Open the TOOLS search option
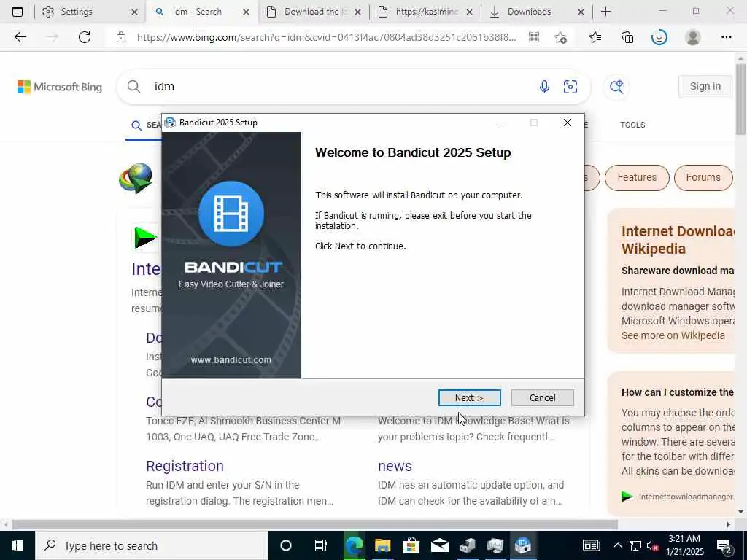Viewport: 747px width, 560px height. [x=632, y=125]
